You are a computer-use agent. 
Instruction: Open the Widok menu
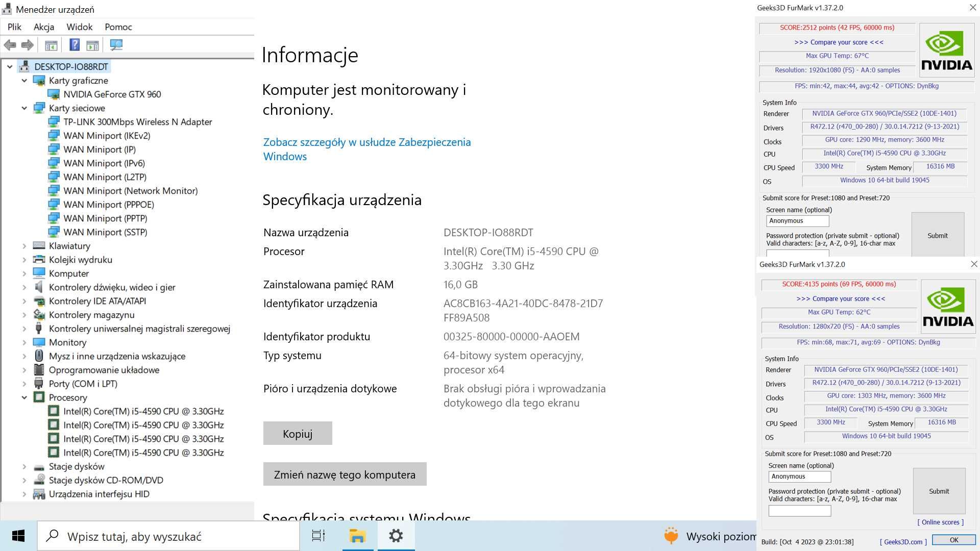[80, 27]
